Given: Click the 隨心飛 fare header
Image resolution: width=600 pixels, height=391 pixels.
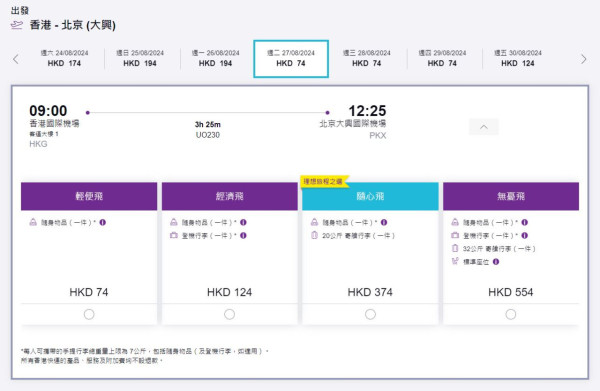Looking at the screenshot, I should coord(370,196).
